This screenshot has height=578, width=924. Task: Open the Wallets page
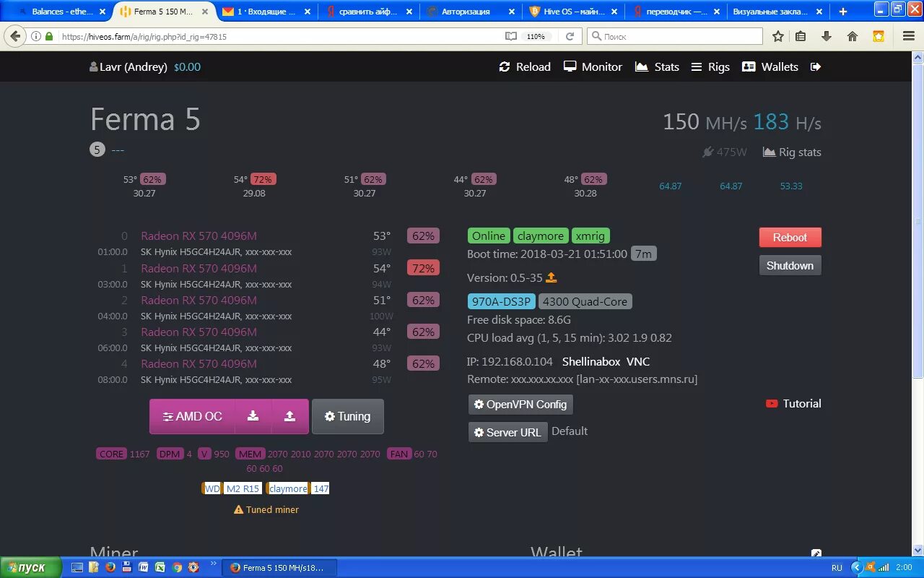coord(770,66)
